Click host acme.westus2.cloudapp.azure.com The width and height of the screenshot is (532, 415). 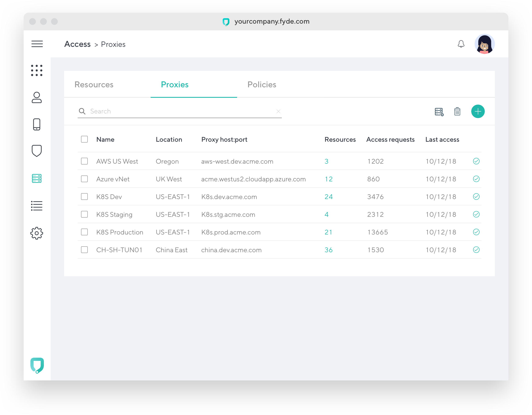click(x=253, y=179)
